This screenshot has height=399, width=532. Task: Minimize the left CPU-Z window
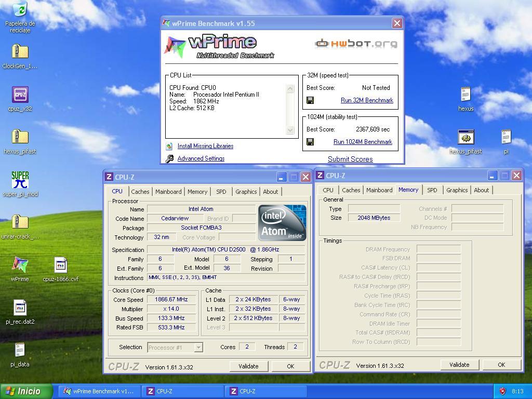[281, 177]
